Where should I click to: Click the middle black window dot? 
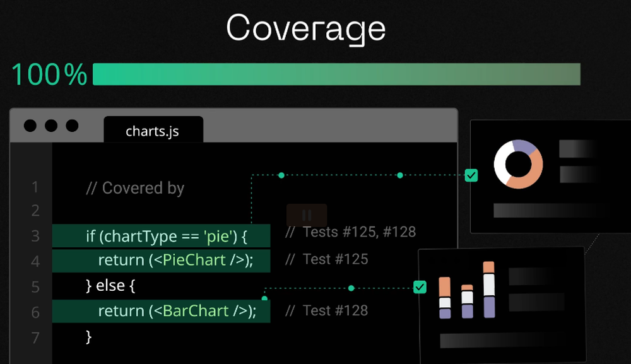(51, 126)
